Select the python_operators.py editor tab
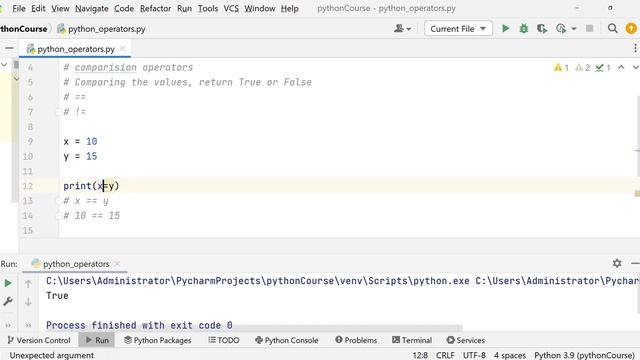 tap(76, 49)
